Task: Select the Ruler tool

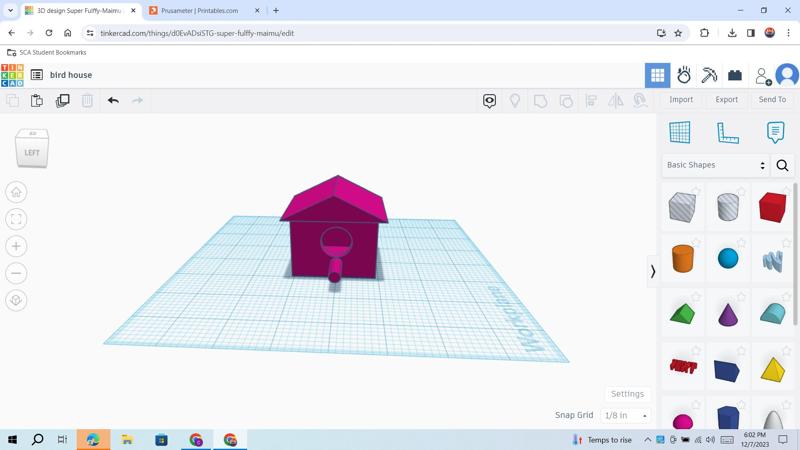Action: coord(727,132)
